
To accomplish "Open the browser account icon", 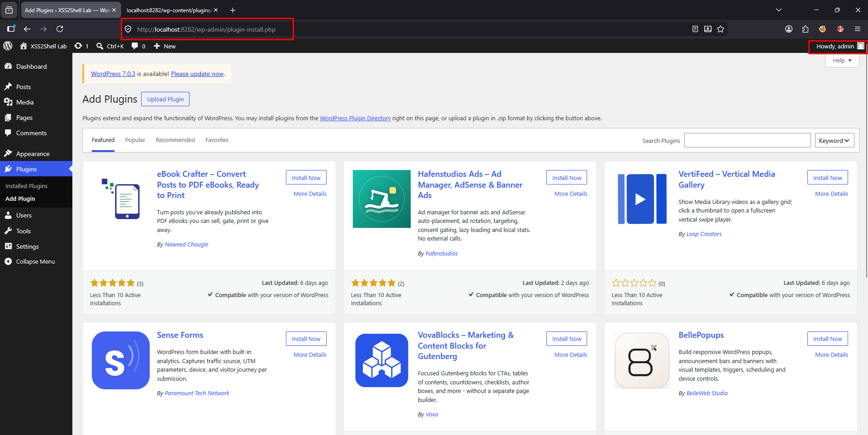I will tap(789, 29).
